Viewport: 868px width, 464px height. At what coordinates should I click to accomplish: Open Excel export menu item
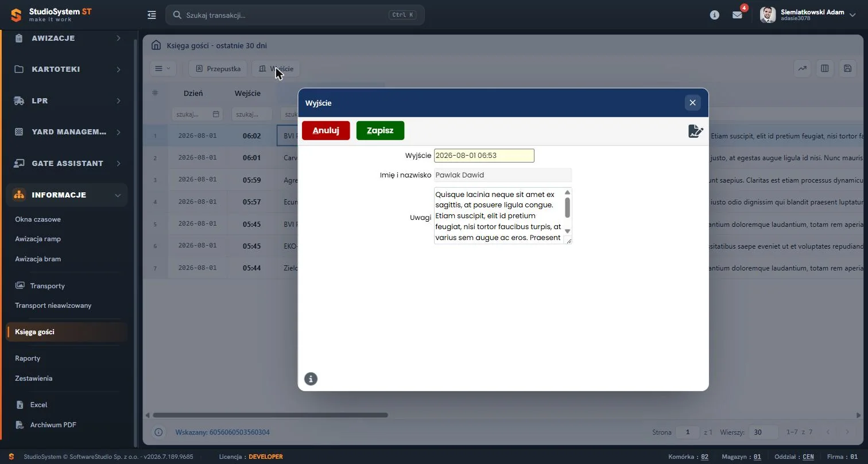click(x=38, y=405)
